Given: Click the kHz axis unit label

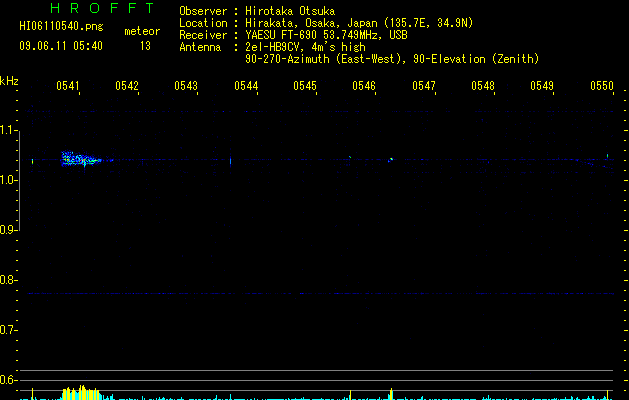Looking at the screenshot, I should click(9, 81).
